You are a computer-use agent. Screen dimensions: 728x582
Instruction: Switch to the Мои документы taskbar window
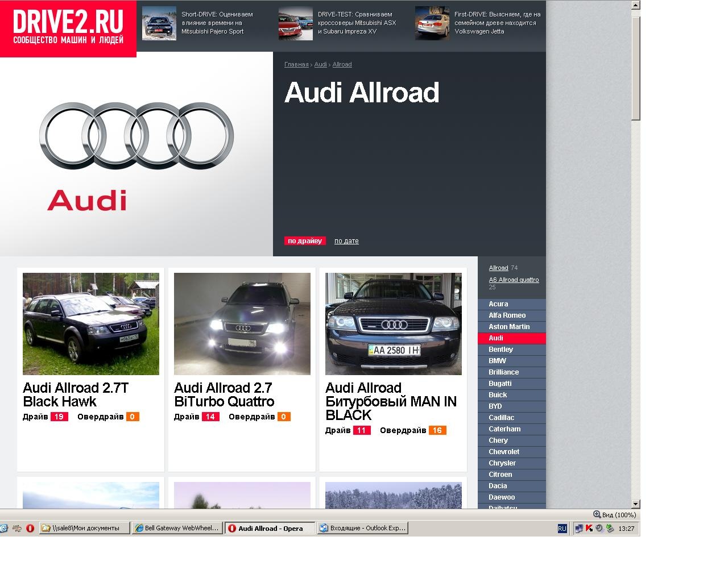click(85, 528)
